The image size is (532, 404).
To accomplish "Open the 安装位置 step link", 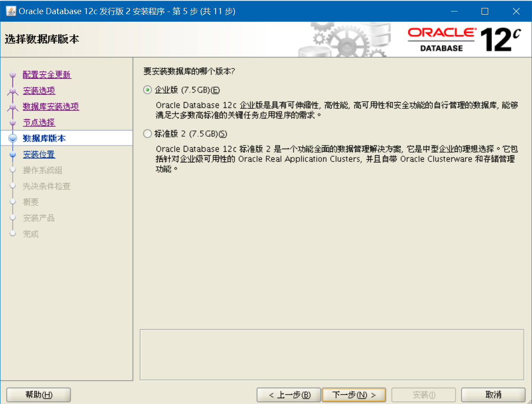I will click(39, 154).
